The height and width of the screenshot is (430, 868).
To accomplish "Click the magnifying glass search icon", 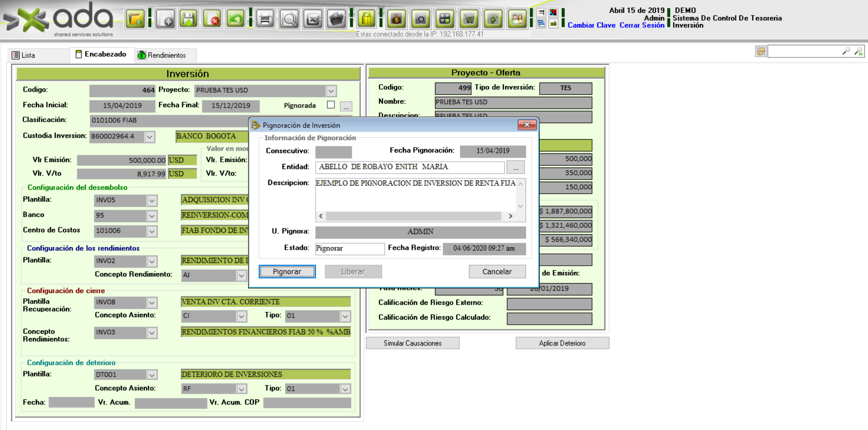I will tap(289, 19).
